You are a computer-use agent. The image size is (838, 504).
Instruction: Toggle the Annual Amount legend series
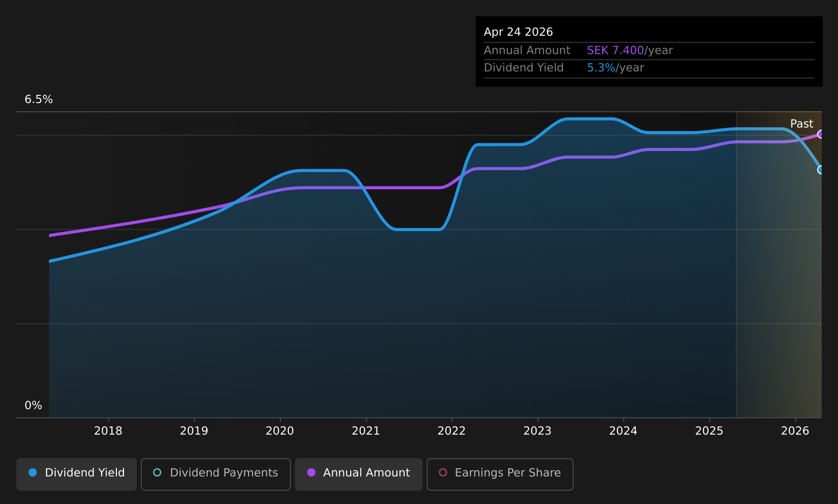click(x=359, y=474)
